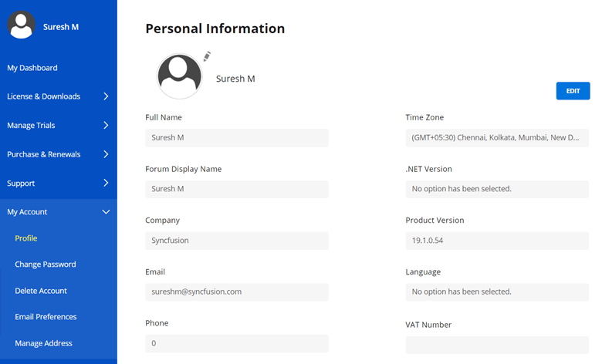The width and height of the screenshot is (602, 364).
Task: Click the pencil icon on profile photo
Action: pos(206,56)
